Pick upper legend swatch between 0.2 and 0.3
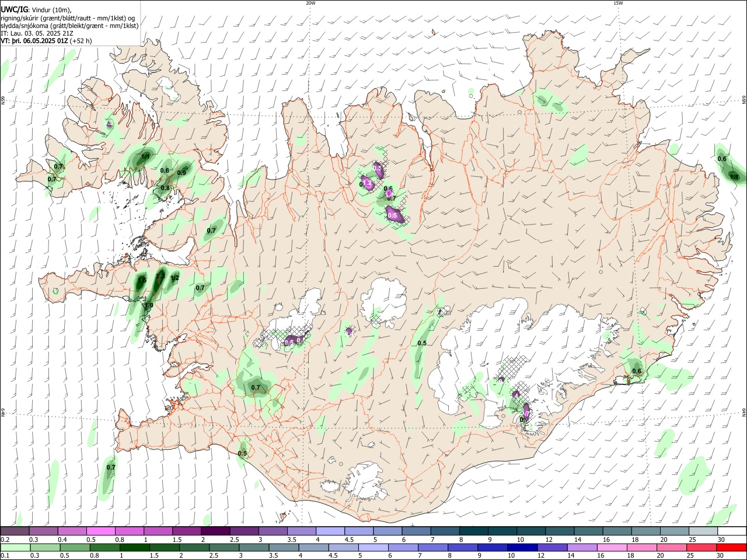Image resolution: width=747 pixels, height=560 pixels. [15, 531]
